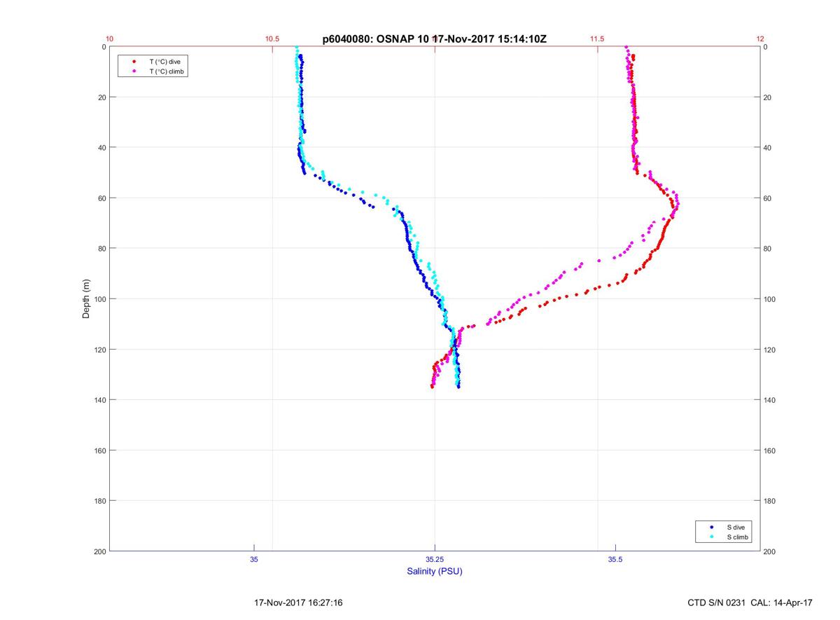Click the salinity tick label '35.5'
The width and height of the screenshot is (840, 620).
coord(615,559)
